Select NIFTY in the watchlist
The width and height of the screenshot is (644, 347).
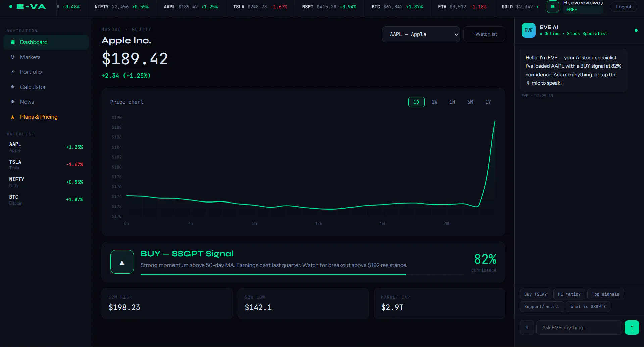[x=46, y=182]
